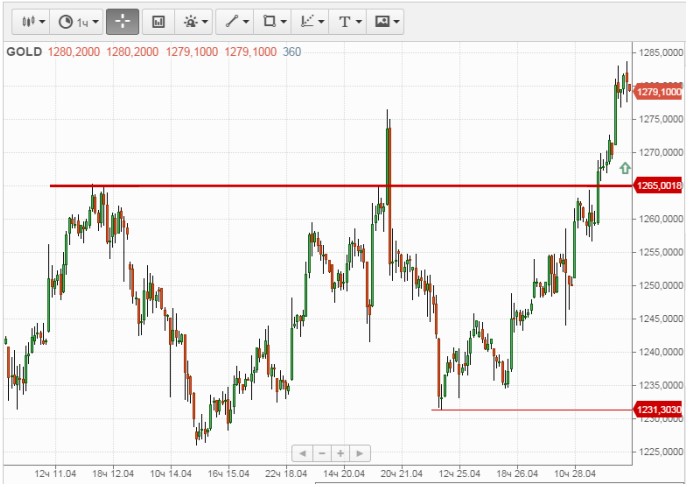Click the green up arrow marker
The height and width of the screenshot is (487, 691).
pos(625,168)
